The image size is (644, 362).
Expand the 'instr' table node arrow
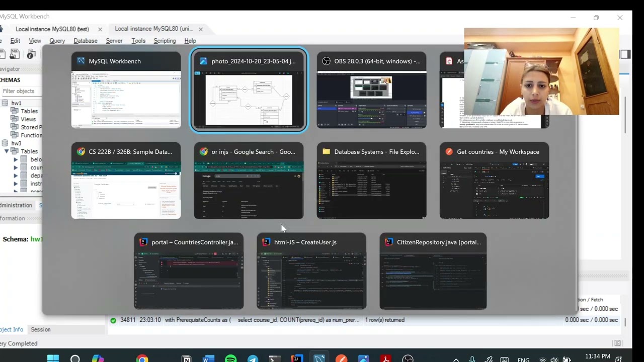point(16,184)
